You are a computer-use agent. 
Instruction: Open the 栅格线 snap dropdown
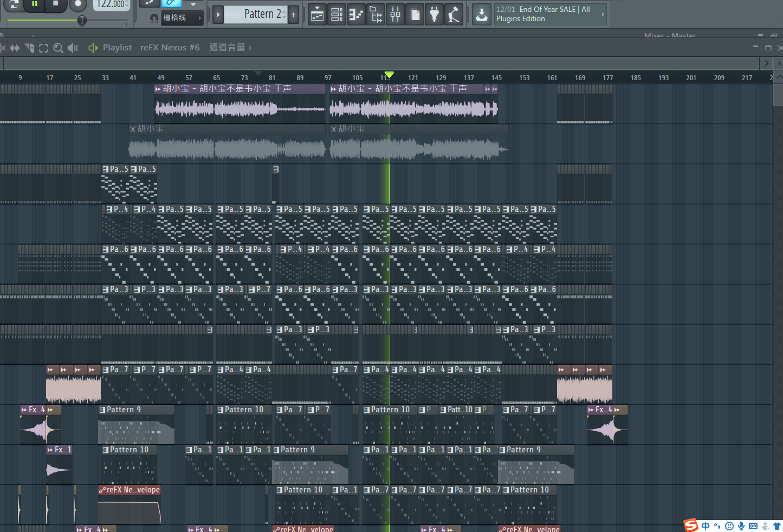click(x=182, y=18)
